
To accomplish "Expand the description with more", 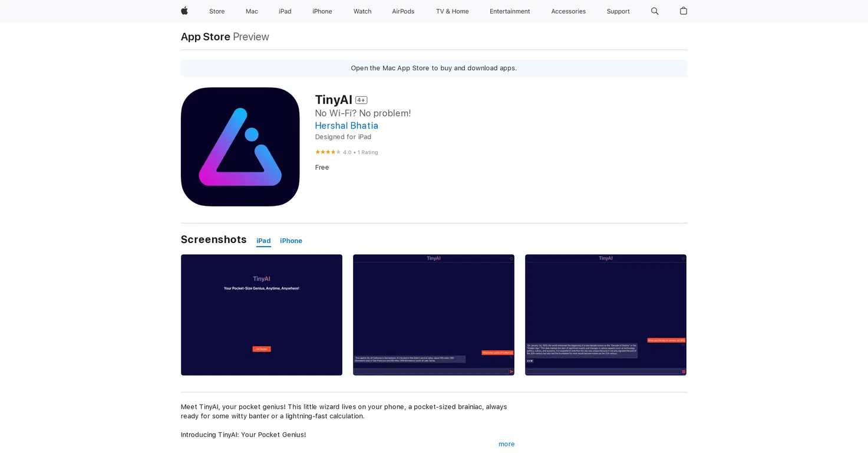I will (x=507, y=444).
